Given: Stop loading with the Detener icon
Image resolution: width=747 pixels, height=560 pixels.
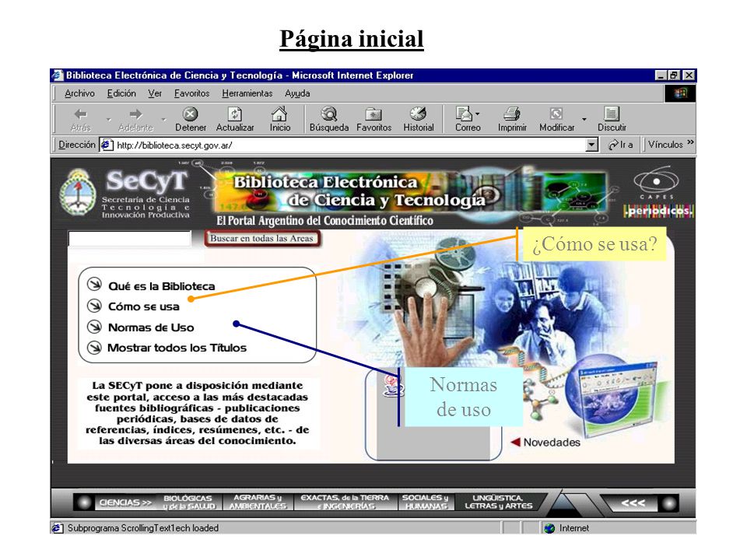Looking at the screenshot, I should tap(190, 114).
